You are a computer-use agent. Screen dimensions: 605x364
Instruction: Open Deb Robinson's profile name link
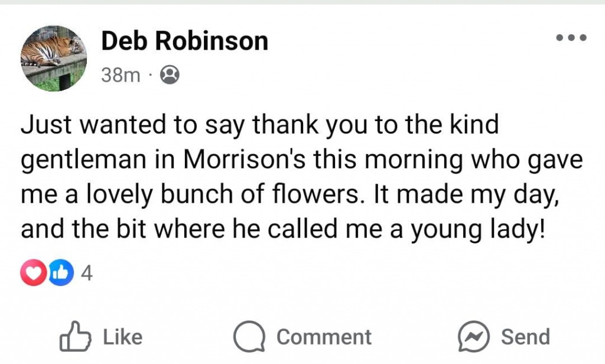click(x=185, y=41)
